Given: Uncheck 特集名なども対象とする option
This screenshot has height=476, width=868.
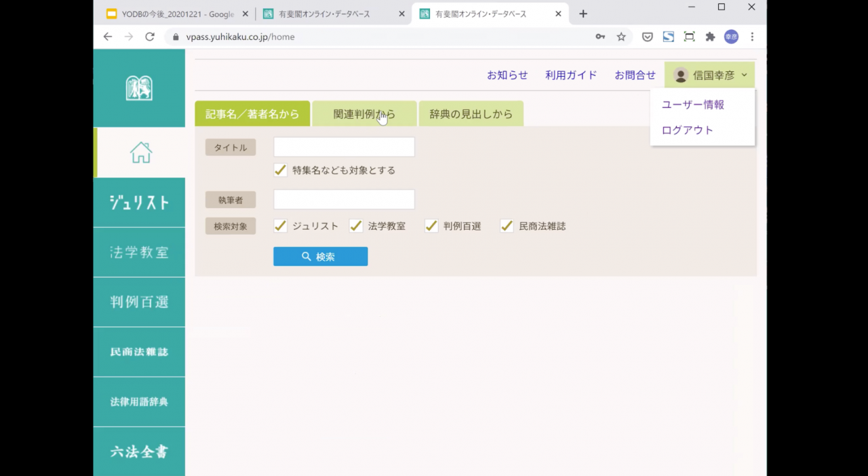Looking at the screenshot, I should point(280,170).
